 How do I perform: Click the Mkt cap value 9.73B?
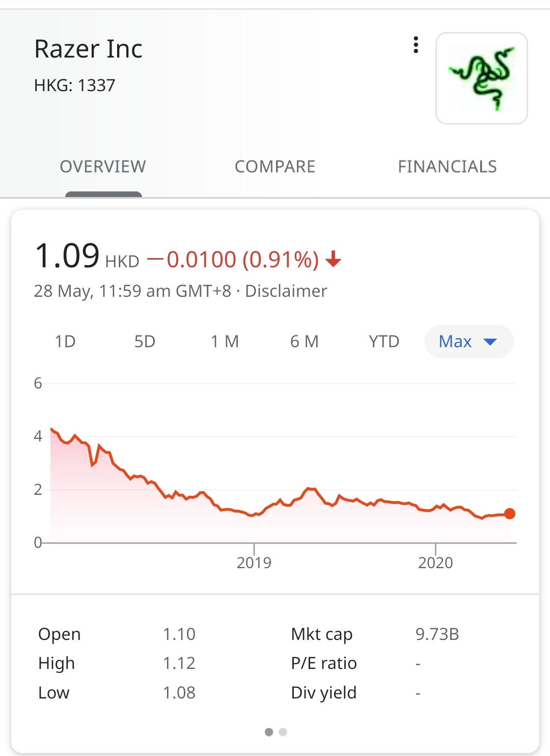pyautogui.click(x=437, y=634)
